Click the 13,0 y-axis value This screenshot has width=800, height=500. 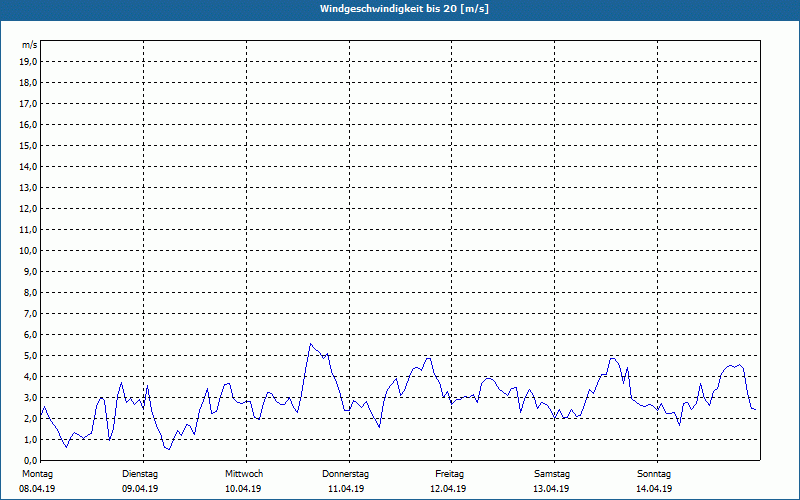pos(28,187)
